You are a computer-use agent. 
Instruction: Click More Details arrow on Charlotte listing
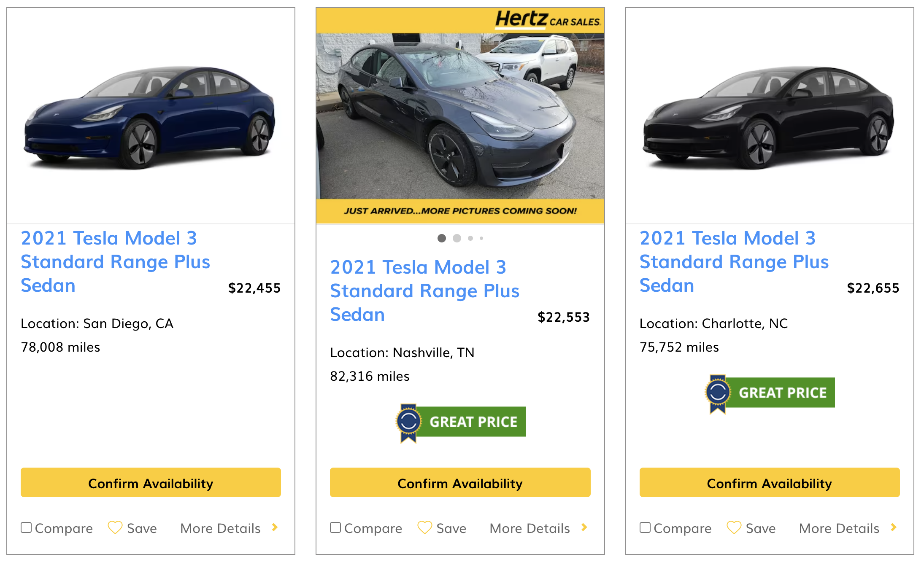[894, 527]
